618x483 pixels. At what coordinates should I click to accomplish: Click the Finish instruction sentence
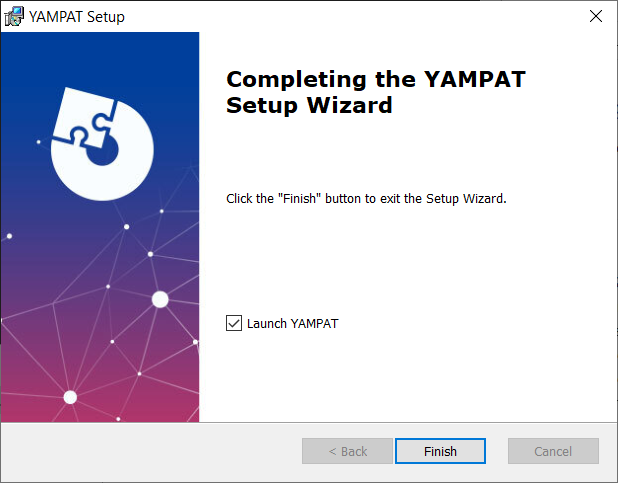[366, 198]
